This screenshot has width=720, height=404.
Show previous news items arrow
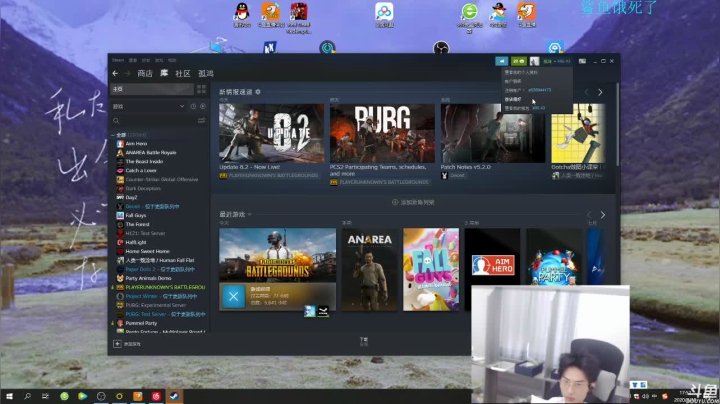586,92
